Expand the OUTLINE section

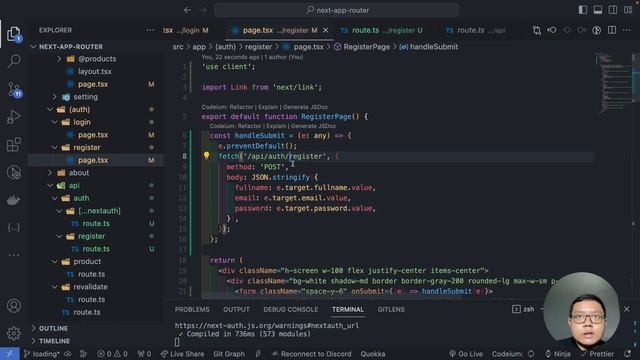53,328
